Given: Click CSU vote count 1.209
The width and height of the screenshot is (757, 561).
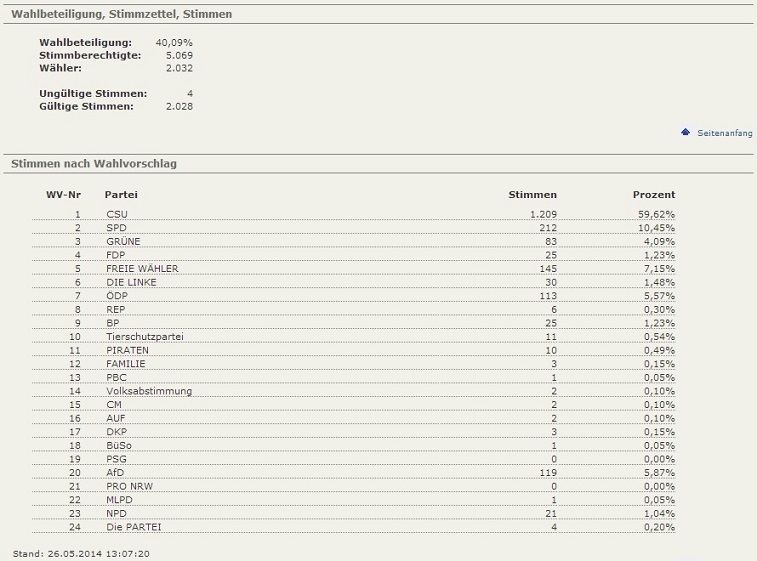Looking at the screenshot, I should 543,214.
